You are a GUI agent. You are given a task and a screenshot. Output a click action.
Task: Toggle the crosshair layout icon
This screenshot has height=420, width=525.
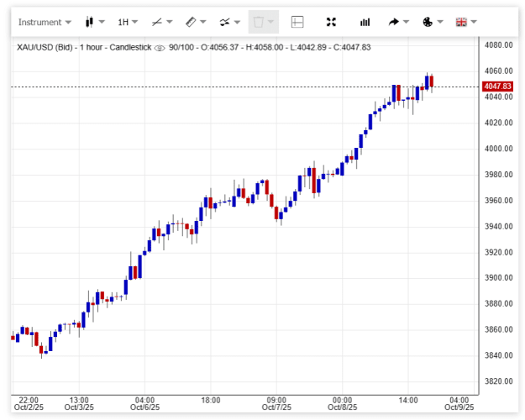[297, 22]
